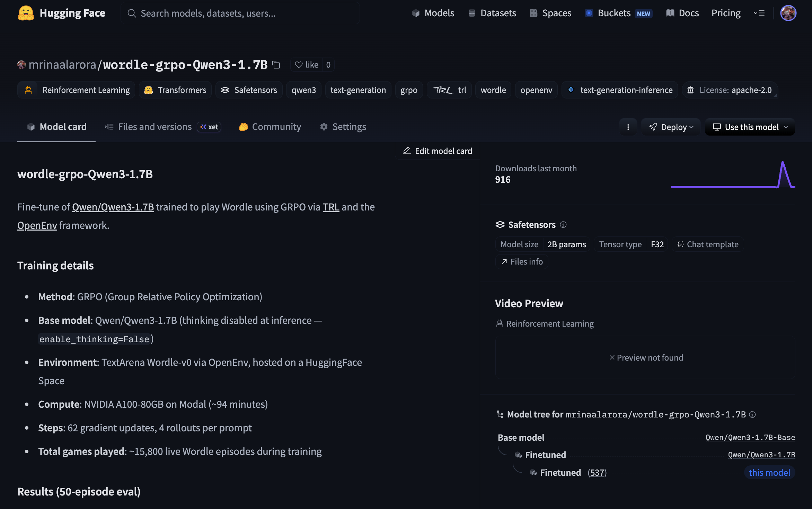Click the Safetensors info icon
Screen dimensions: 812x509
(563, 225)
